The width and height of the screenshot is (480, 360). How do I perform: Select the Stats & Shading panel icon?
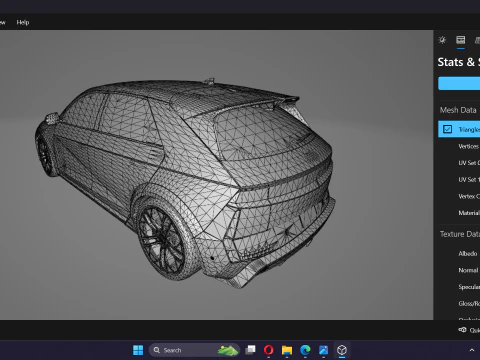(461, 40)
